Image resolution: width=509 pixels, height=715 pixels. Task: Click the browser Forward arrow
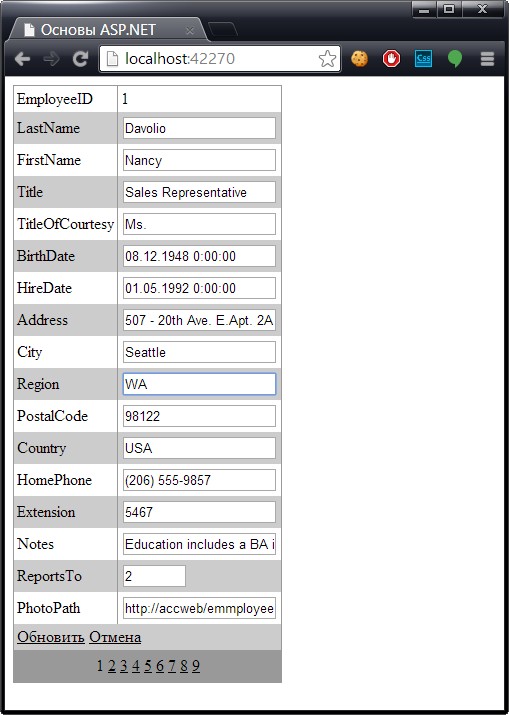pos(51,59)
